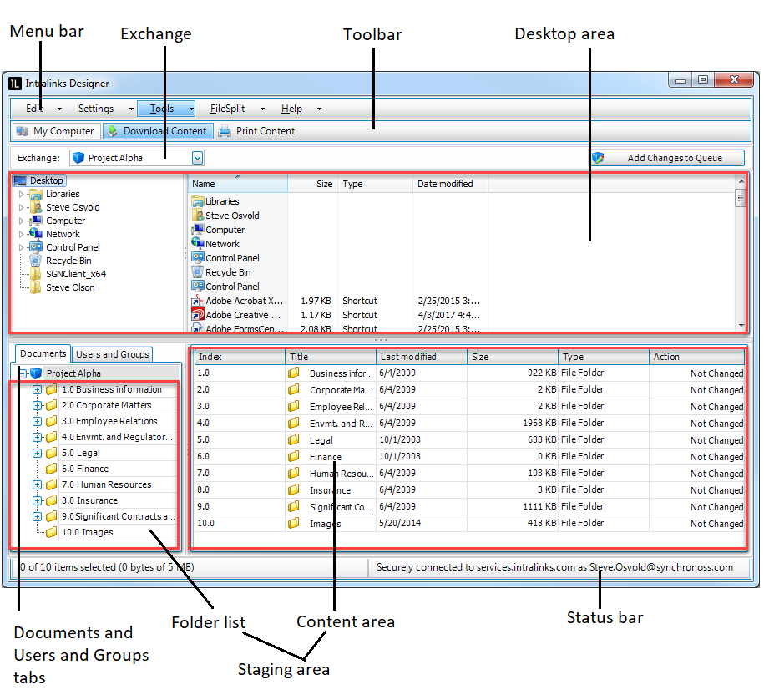Screen dimensions: 764x700
Task: Open the Exchange Project Alpha dropdown
Action: tap(197, 158)
